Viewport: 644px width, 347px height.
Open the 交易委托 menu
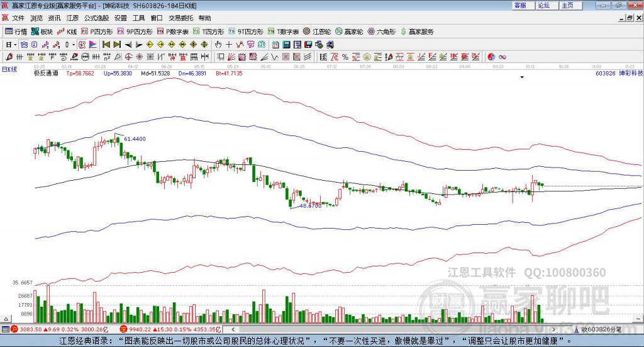click(x=180, y=18)
